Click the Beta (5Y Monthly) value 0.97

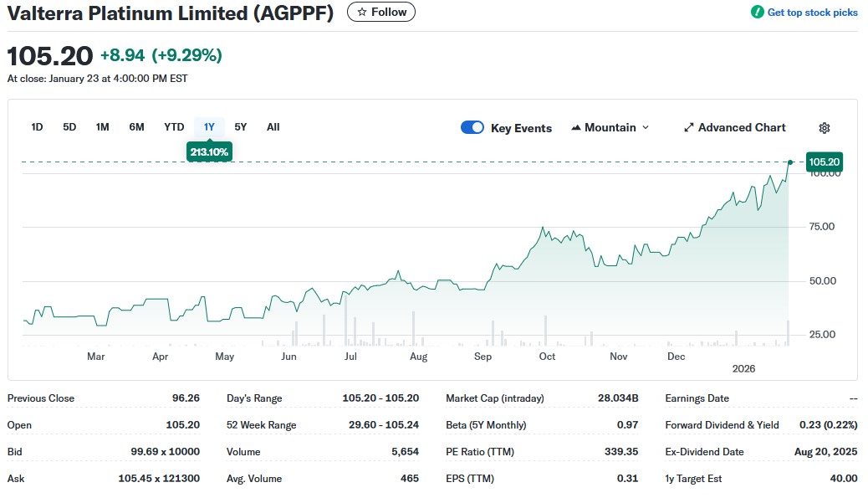628,425
